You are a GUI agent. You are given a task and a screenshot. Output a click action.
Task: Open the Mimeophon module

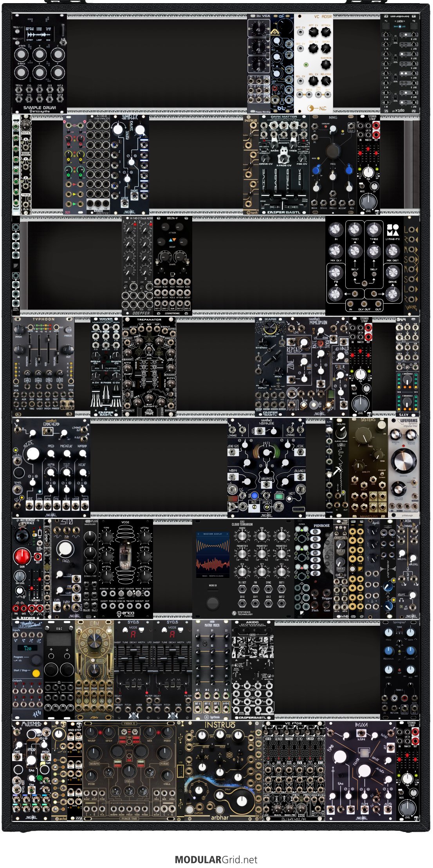click(x=318, y=366)
